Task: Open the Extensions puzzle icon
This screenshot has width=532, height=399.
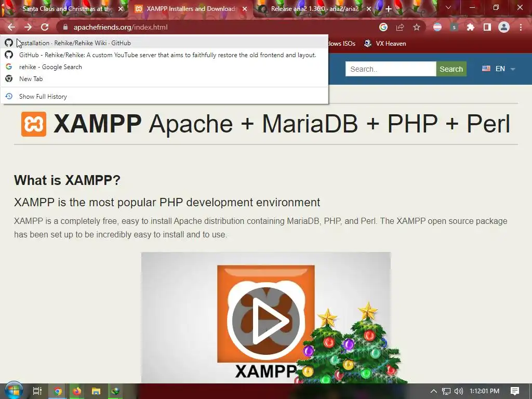Action: pos(471,27)
